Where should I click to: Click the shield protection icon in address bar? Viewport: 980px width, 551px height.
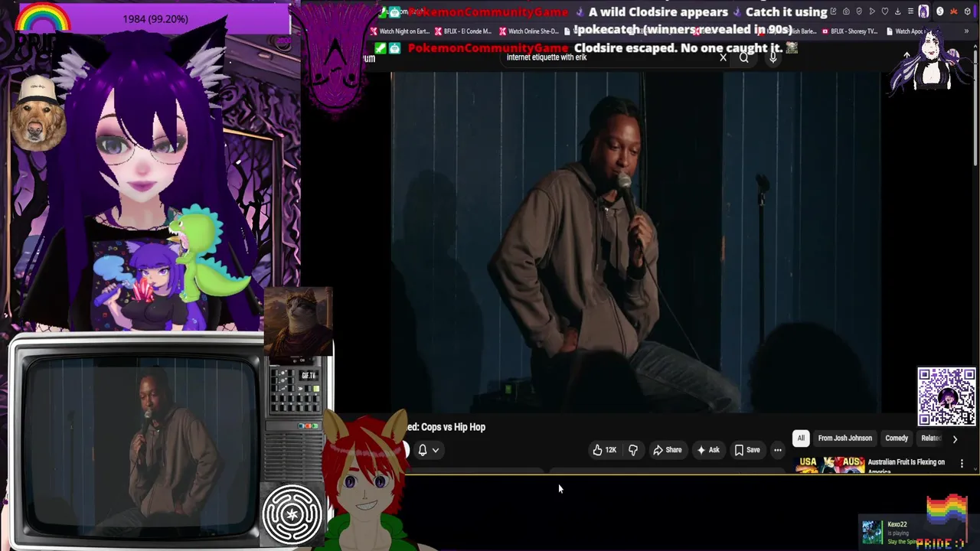pyautogui.click(x=859, y=11)
